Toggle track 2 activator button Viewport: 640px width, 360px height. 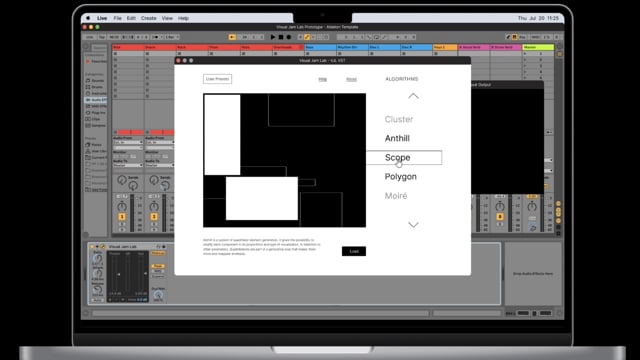(154, 217)
